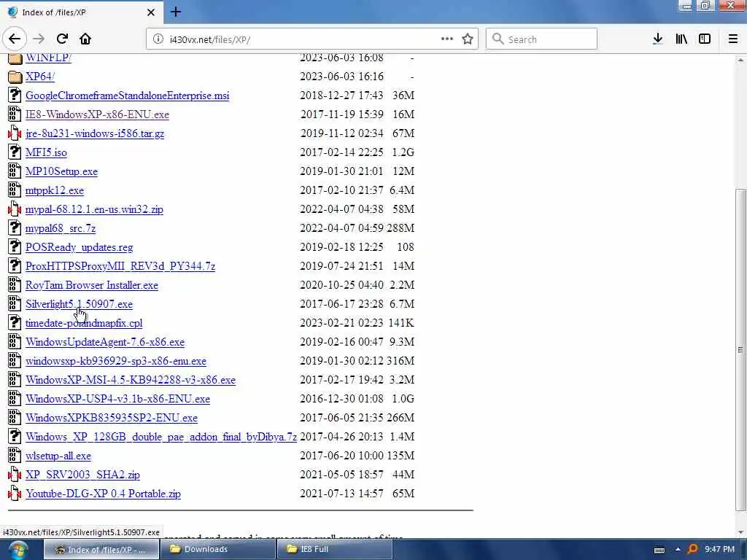Focus the browser Search box
The height and width of the screenshot is (560, 747).
(x=541, y=39)
